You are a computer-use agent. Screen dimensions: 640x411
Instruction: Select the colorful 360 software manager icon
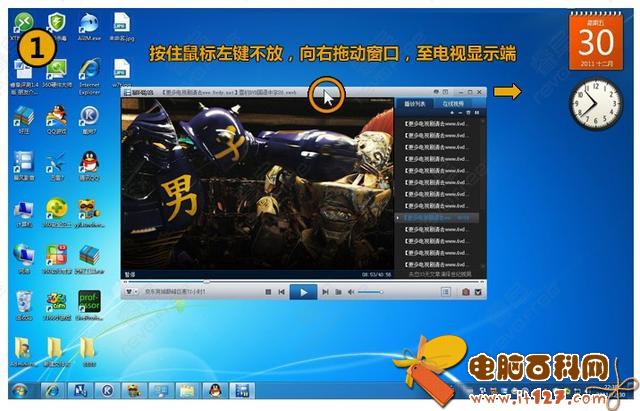click(x=56, y=259)
